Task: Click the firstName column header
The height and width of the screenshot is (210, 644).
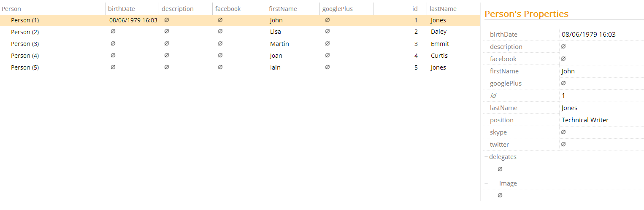Action: tap(283, 8)
